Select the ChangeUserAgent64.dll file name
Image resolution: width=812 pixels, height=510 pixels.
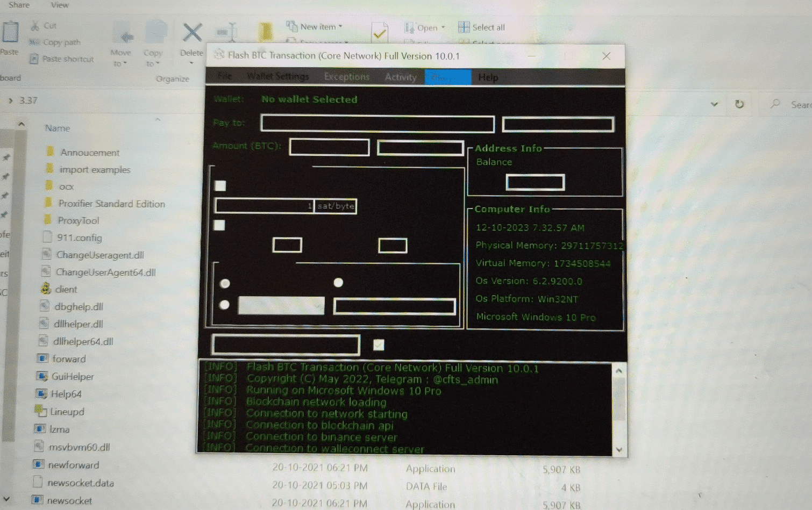point(106,272)
